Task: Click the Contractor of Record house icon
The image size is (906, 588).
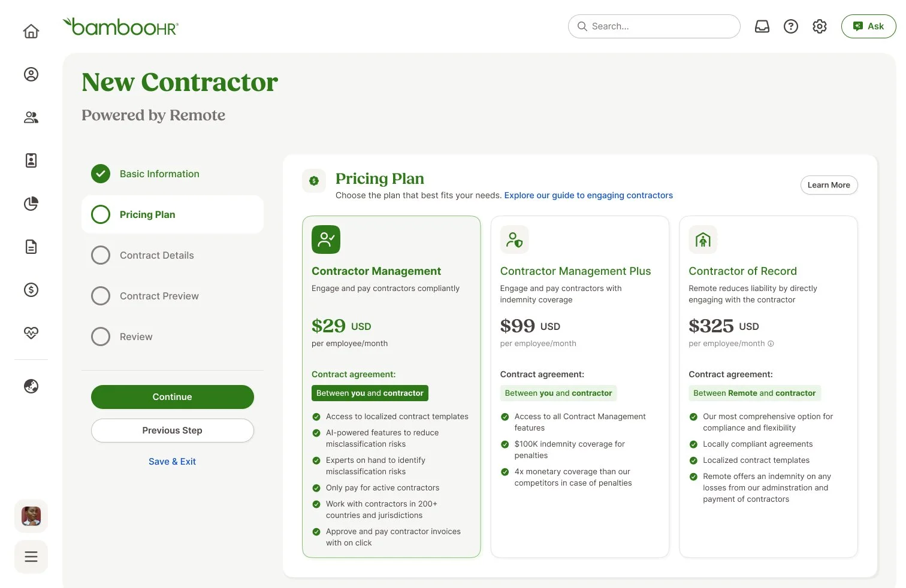Action: tap(703, 240)
